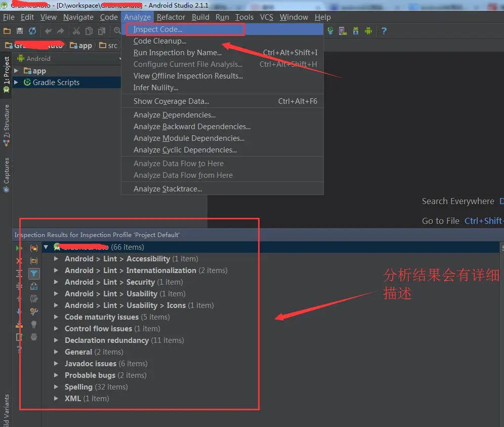The width and height of the screenshot is (504, 427).
Task: Choose Infer Nullity menu entry
Action: [x=223, y=88]
